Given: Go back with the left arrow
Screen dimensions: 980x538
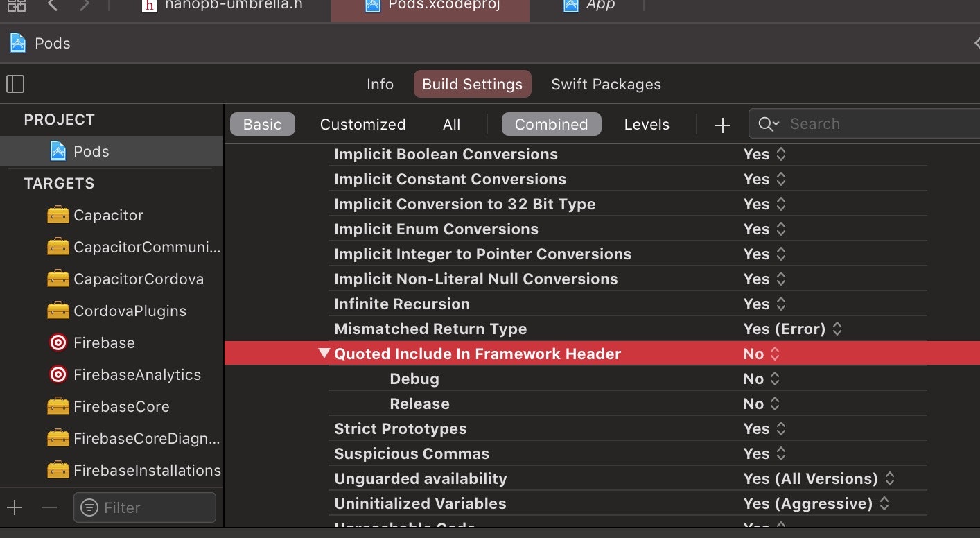Looking at the screenshot, I should tap(53, 6).
